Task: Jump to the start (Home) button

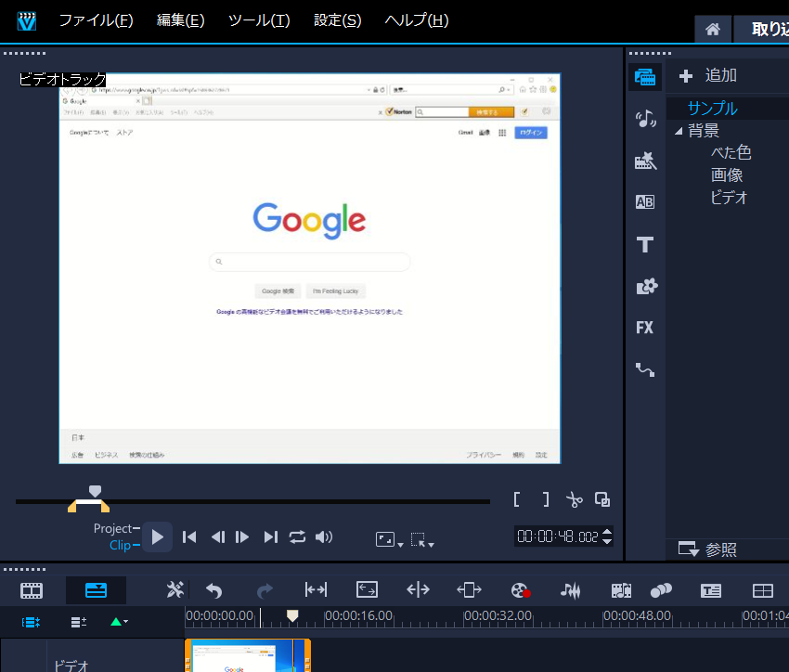Action: (189, 537)
